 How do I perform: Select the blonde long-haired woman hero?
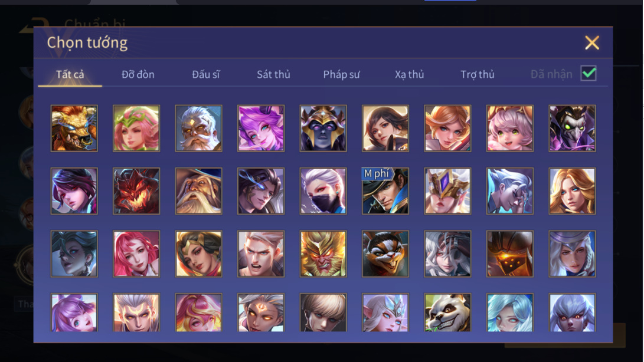point(572,191)
